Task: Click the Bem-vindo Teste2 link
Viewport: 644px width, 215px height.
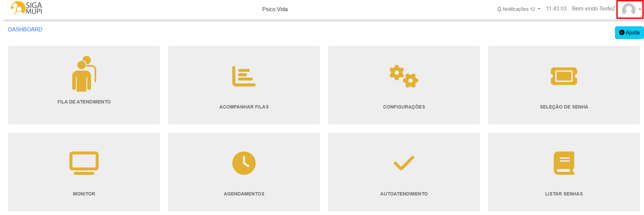Action: [593, 8]
